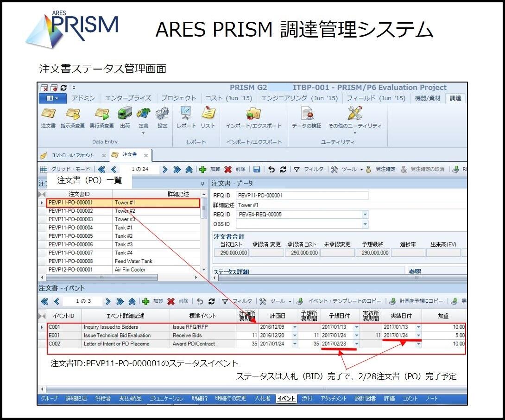The image size is (505, 420).
Task: Open the エンジニアリング ribbon tab
Action: [x=299, y=98]
